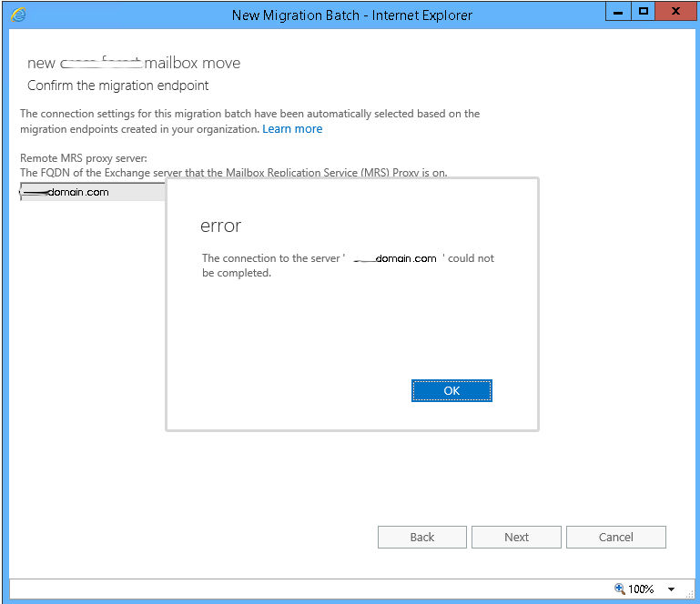Click the 'Confirm the migration endpoint' subtitle
The height and width of the screenshot is (604, 700).
click(118, 86)
